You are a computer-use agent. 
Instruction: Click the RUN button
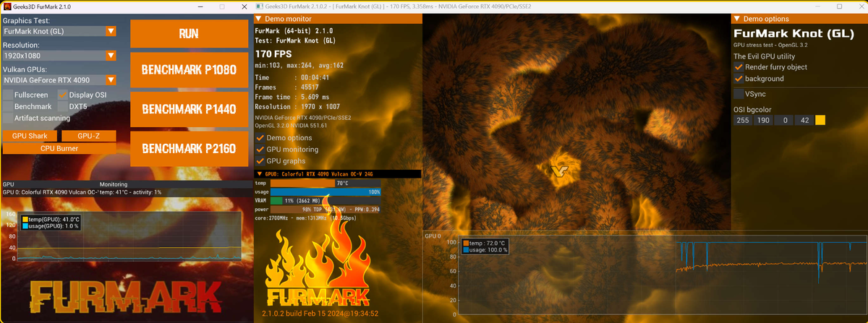pos(189,33)
